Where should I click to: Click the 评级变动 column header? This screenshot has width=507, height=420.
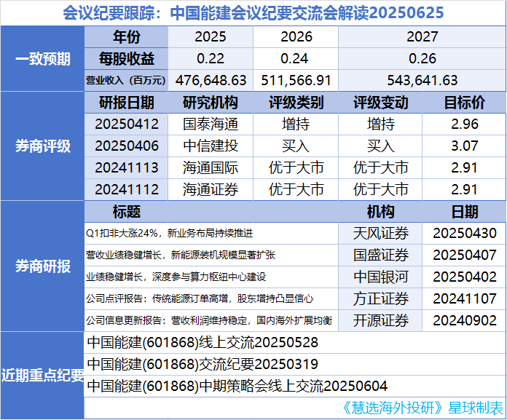click(x=380, y=103)
